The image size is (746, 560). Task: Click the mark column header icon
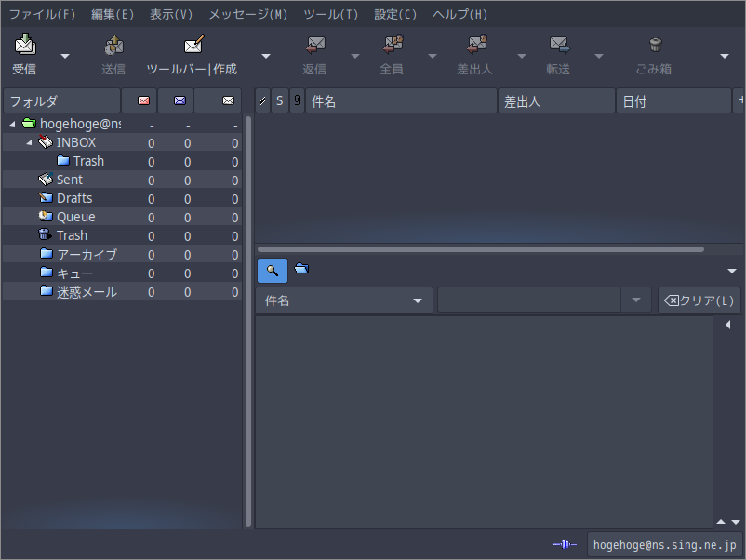pos(262,100)
